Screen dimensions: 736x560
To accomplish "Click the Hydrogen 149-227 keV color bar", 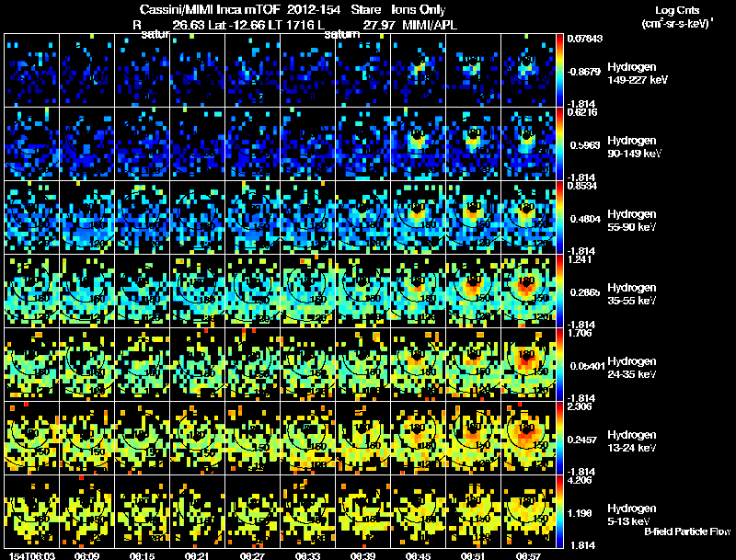I will coord(559,71).
